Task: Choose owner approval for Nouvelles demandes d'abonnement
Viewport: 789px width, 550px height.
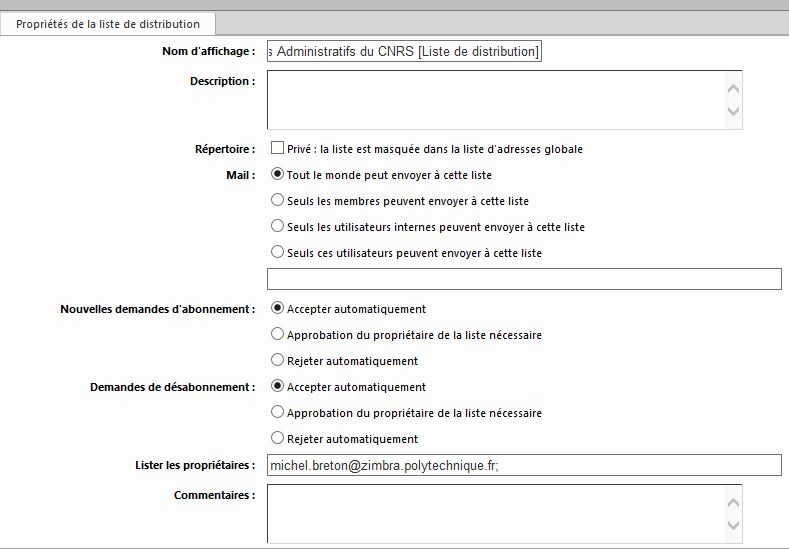Action: click(x=277, y=334)
